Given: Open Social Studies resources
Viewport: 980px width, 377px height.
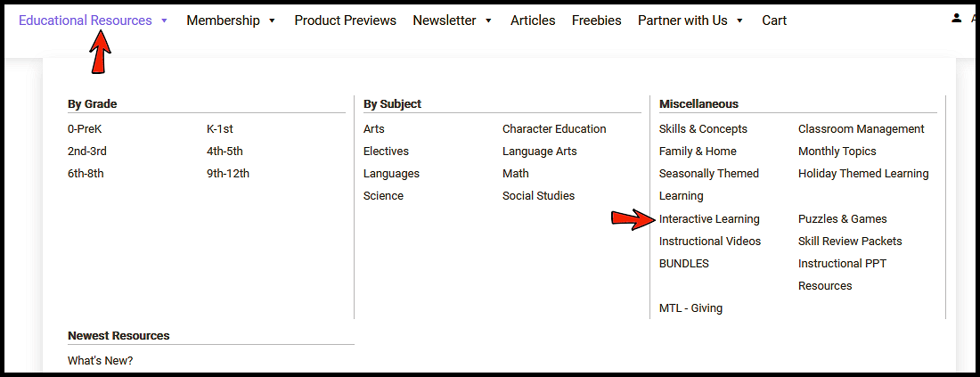Looking at the screenshot, I should click(x=538, y=196).
